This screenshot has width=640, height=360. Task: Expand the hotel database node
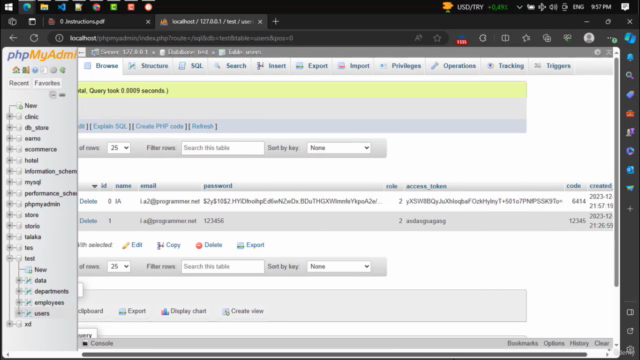click(x=10, y=160)
